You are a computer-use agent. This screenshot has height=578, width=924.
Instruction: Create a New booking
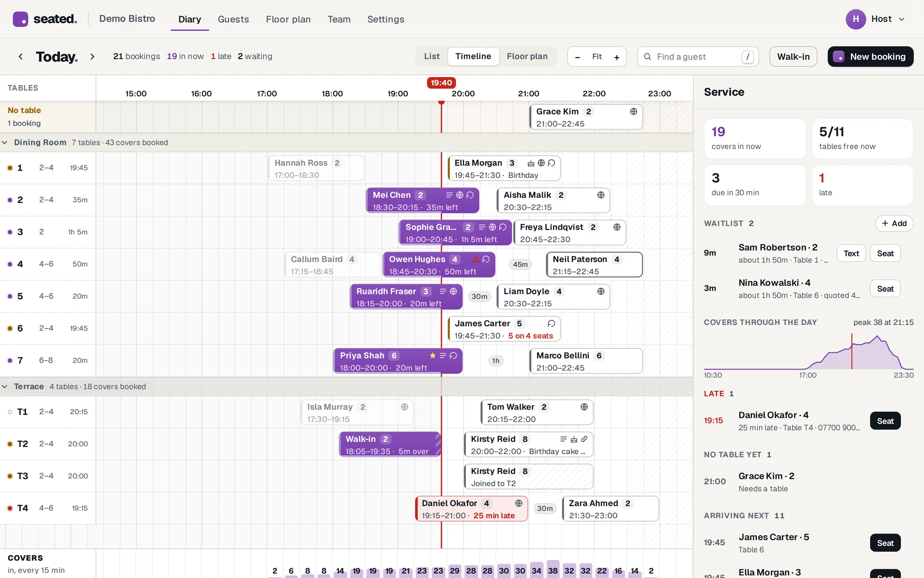870,57
